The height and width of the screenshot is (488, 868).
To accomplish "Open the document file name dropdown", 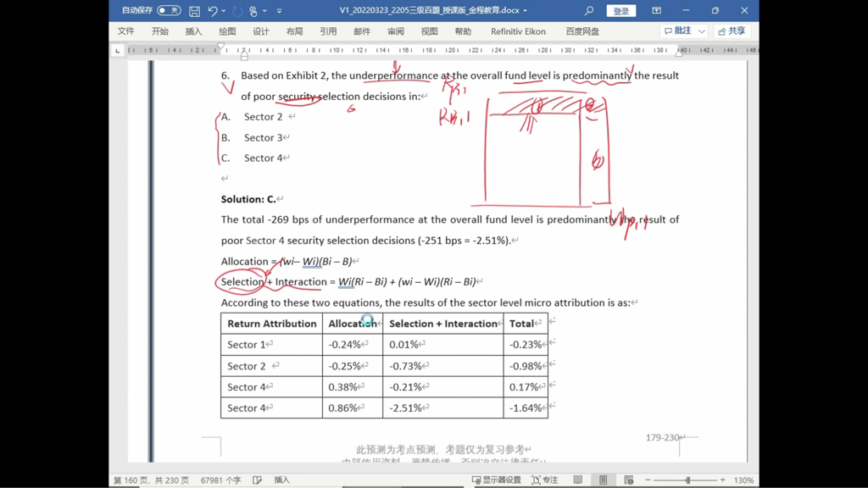I will 526,10.
